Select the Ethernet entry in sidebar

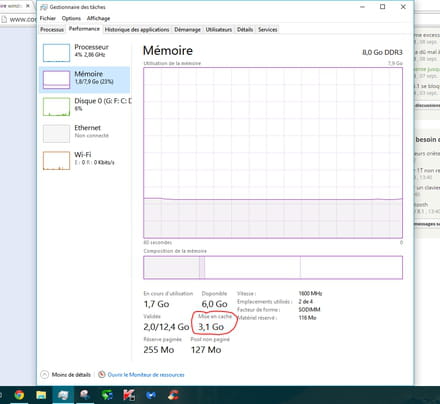[85, 133]
